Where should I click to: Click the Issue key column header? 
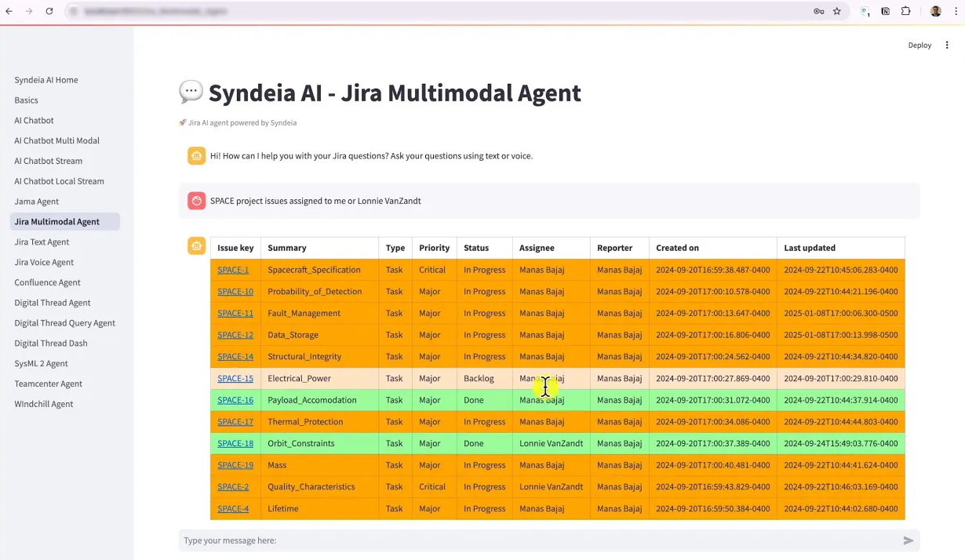coord(235,248)
